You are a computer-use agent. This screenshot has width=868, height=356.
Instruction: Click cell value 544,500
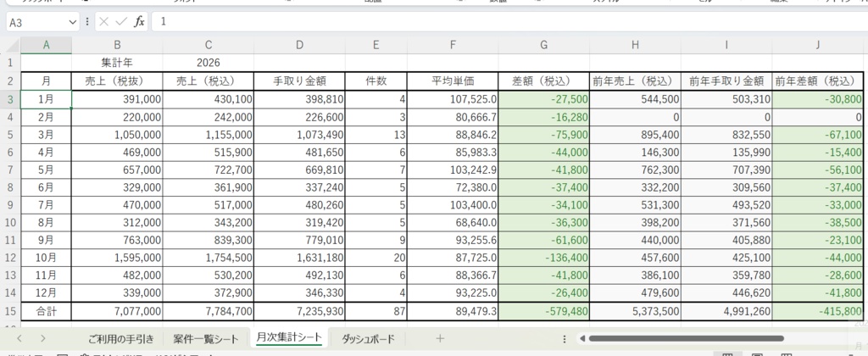coord(635,99)
